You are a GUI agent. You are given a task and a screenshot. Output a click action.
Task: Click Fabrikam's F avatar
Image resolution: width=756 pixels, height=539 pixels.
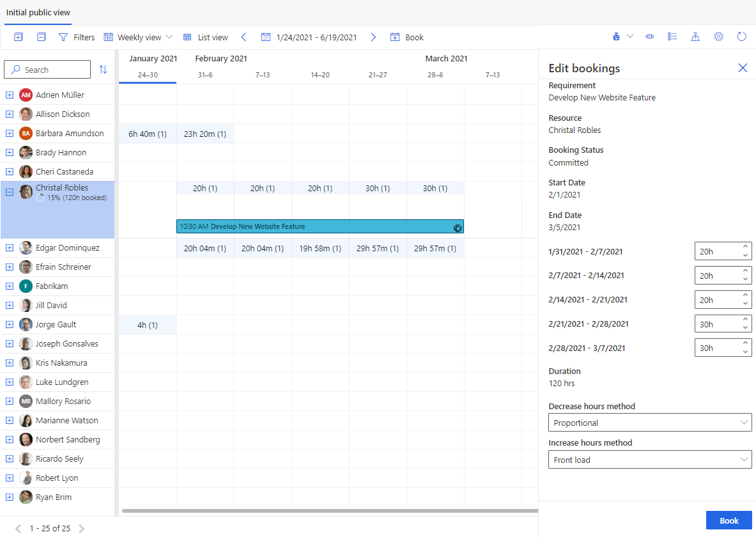pos(26,286)
